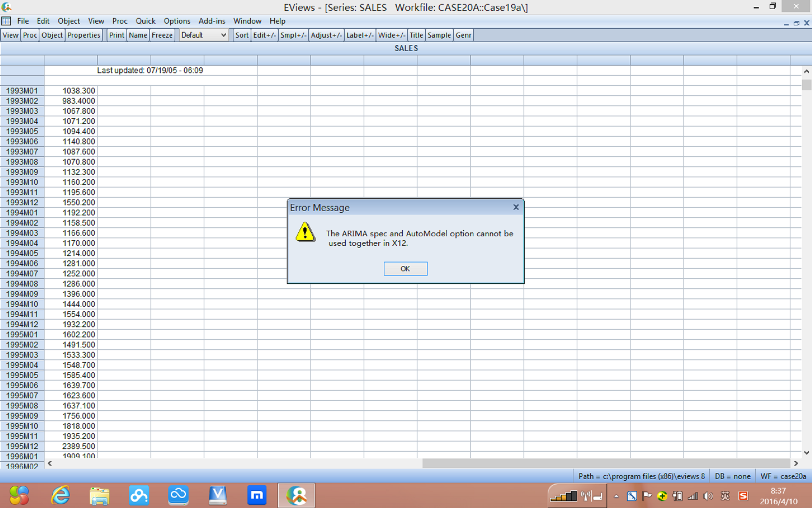The width and height of the screenshot is (812, 508).
Task: Close the Error Message dialog with X
Action: 516,207
